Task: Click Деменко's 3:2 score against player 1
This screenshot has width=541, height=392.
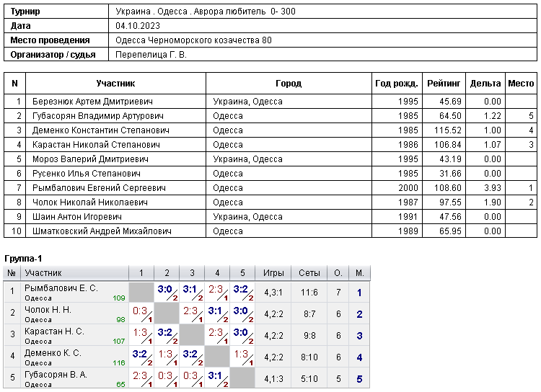Action: pyautogui.click(x=141, y=357)
